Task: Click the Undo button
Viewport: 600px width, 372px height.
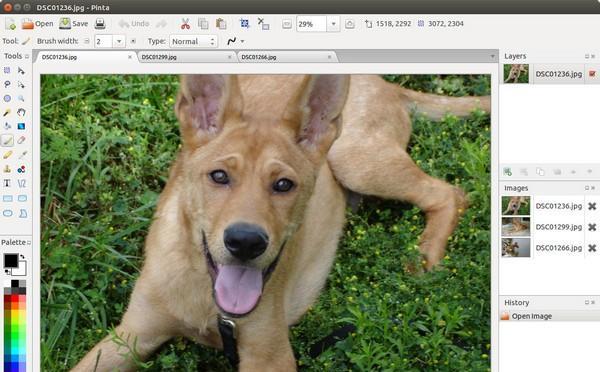Action: pos(134,24)
